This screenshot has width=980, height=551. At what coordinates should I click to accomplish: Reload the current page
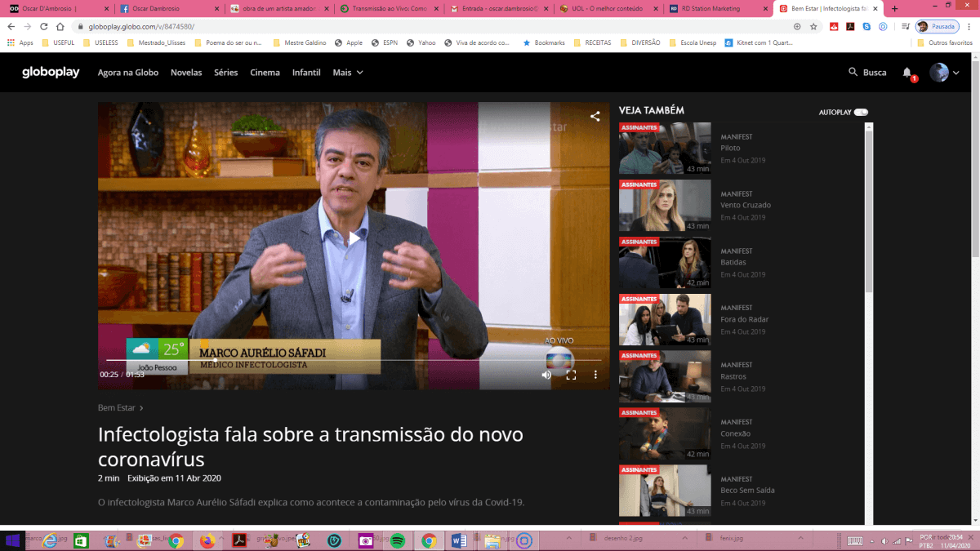click(x=44, y=26)
